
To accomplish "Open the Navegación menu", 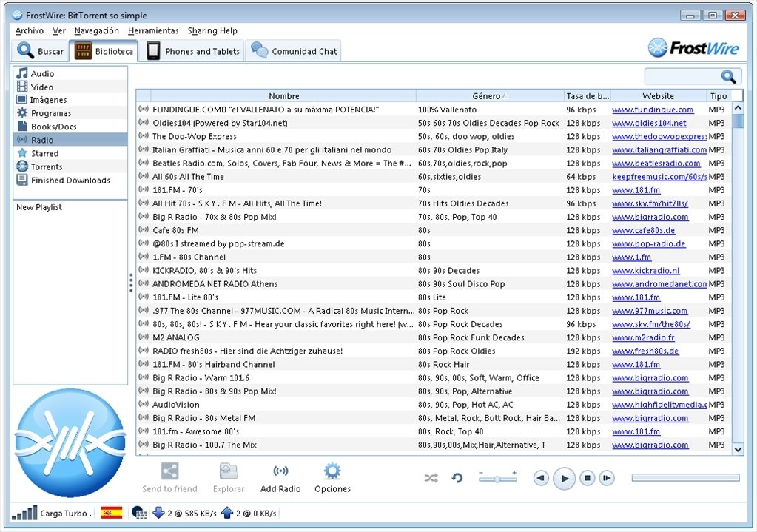I will pyautogui.click(x=96, y=31).
